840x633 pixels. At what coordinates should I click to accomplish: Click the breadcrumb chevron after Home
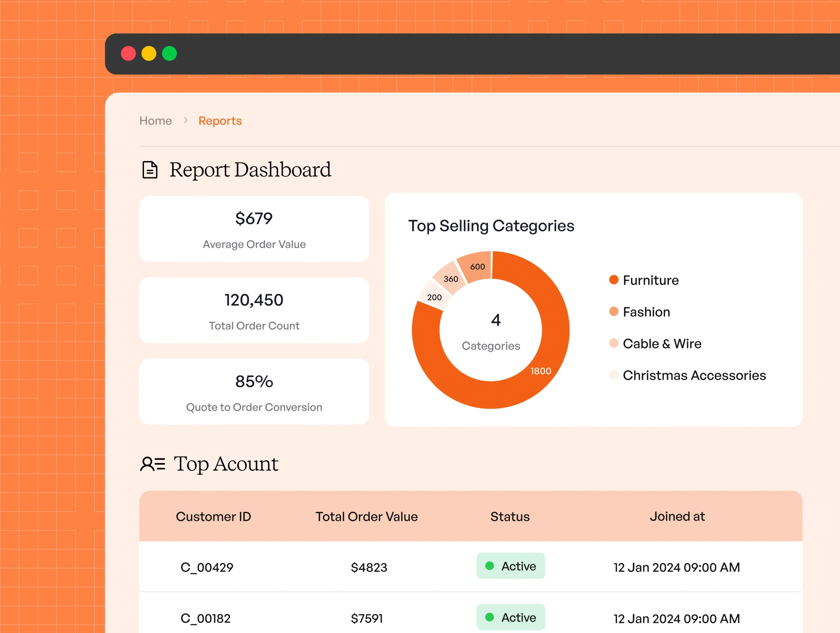(x=185, y=120)
